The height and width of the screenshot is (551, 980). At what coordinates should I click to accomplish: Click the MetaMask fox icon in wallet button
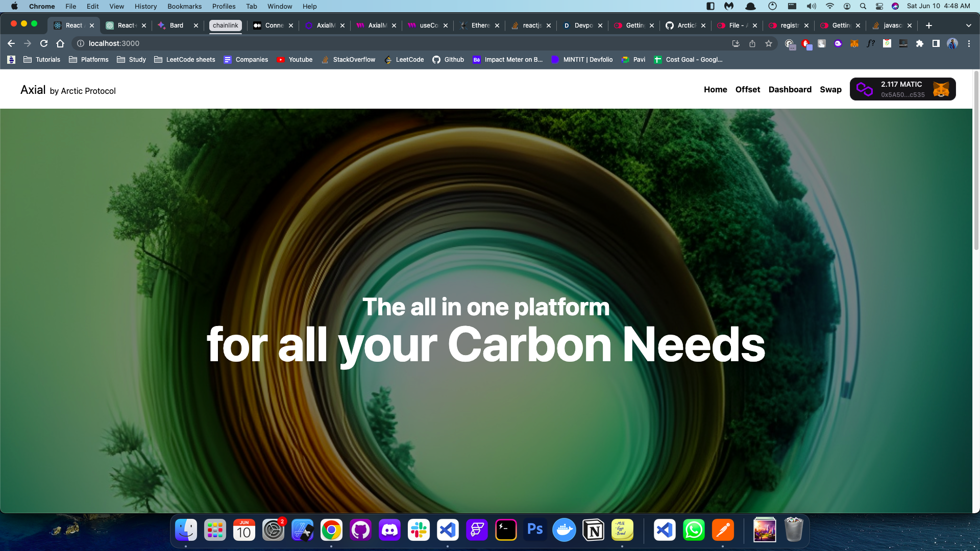point(941,89)
